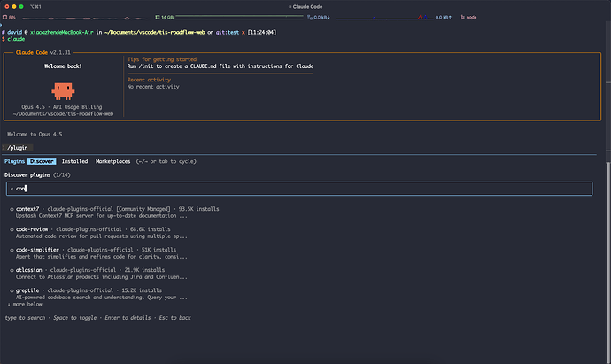Viewport: 611px width, 364px height.
Task: Click the 'Upstash Context7 MCP server' description
Action: pyautogui.click(x=101, y=215)
